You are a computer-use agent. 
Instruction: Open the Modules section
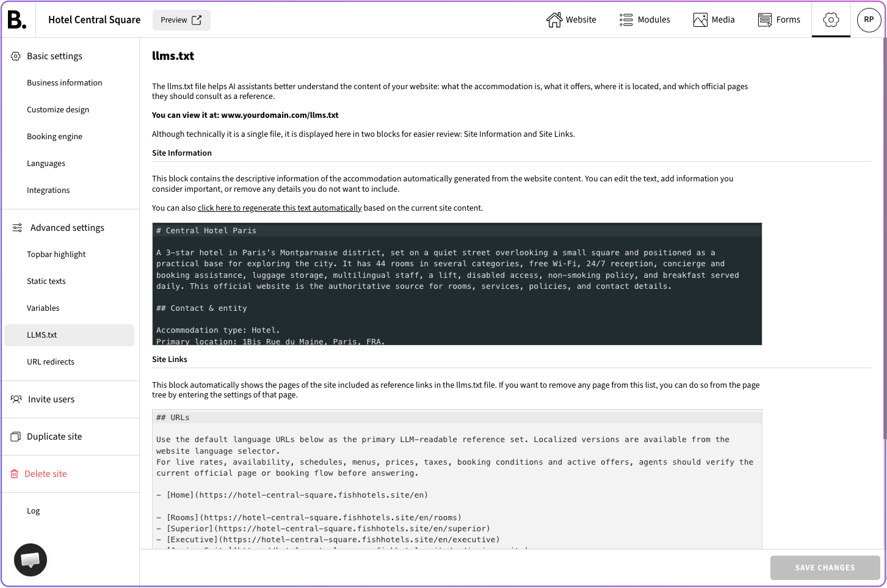point(645,20)
